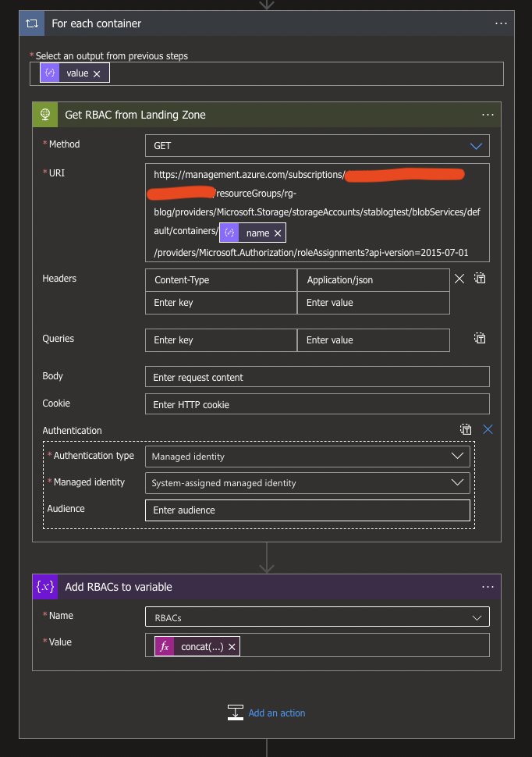Switch Queries to text mode icon
This screenshot has height=757, width=532.
click(x=481, y=339)
